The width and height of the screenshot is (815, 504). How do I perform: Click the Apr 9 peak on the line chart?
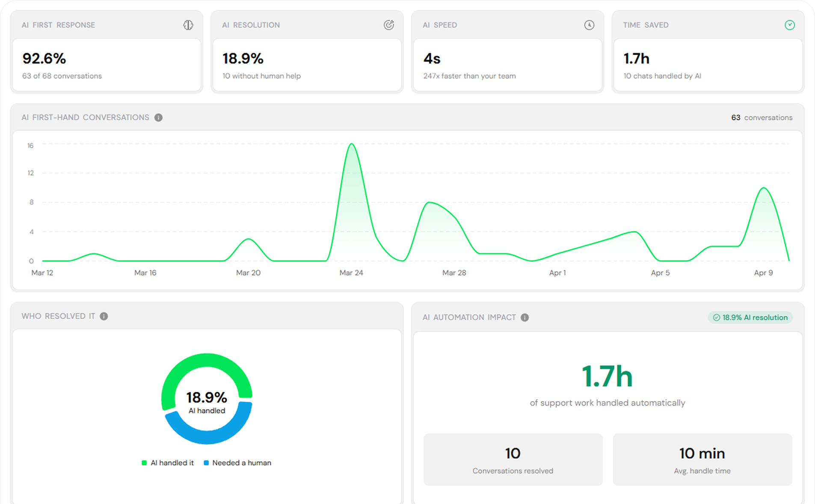tap(764, 188)
